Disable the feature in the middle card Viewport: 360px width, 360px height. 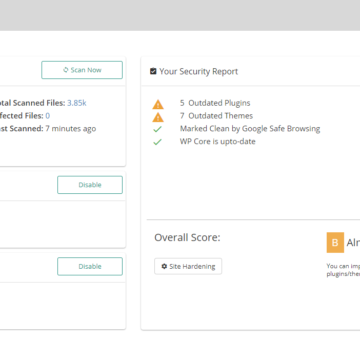pos(90,185)
